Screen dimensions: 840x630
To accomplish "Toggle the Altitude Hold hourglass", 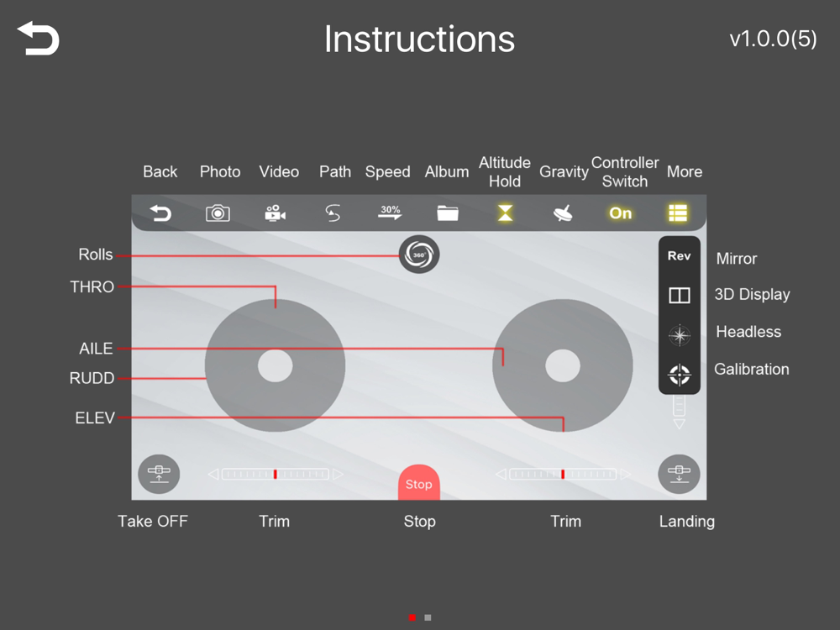I will tap(505, 213).
